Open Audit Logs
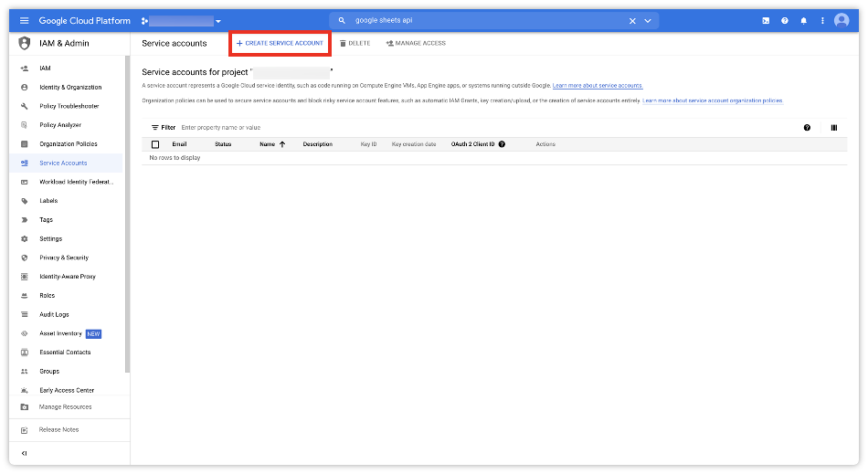This screenshot has height=474, width=868. pyautogui.click(x=54, y=314)
